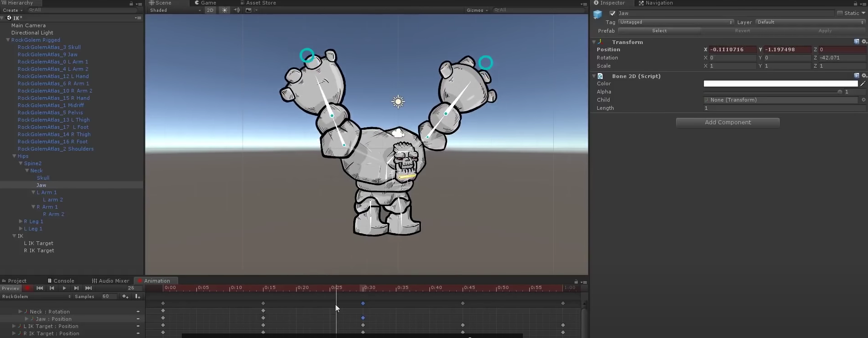
Task: Click the Add Component button
Action: click(x=728, y=122)
